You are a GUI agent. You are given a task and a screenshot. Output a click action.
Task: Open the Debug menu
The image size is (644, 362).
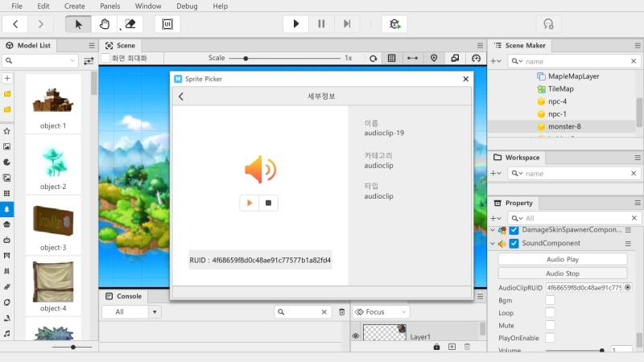click(x=187, y=6)
